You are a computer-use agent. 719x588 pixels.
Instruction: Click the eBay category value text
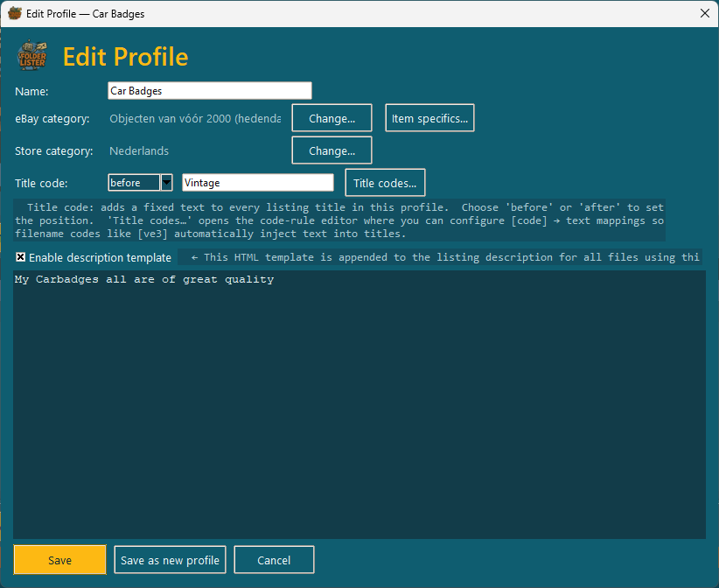click(195, 118)
